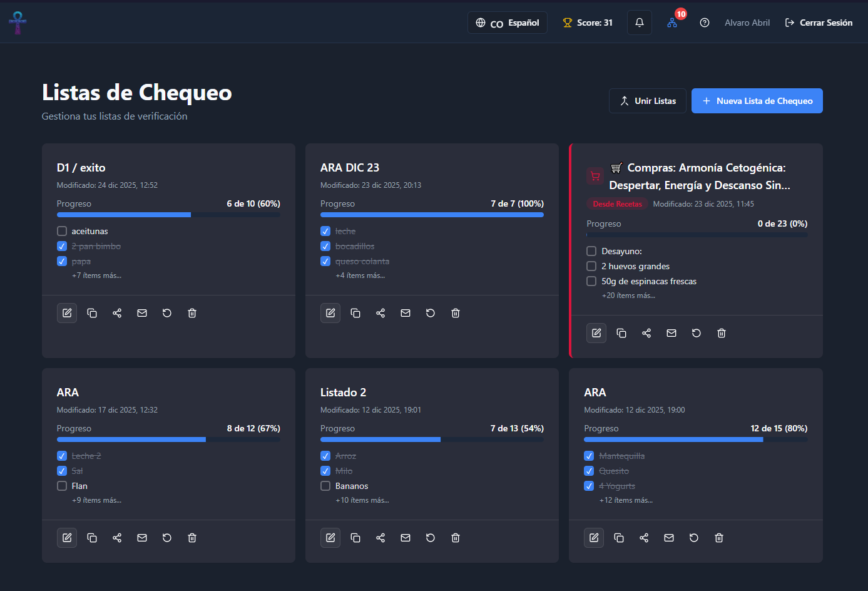
Task: Open the Español language selector
Action: (508, 23)
